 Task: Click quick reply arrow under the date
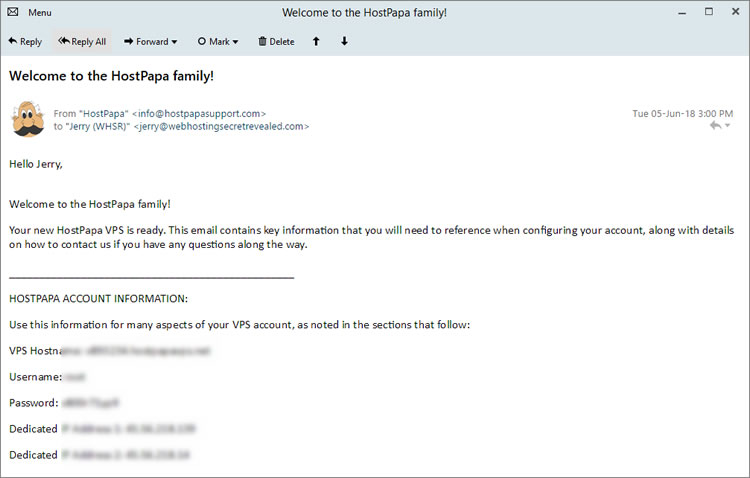coord(716,125)
